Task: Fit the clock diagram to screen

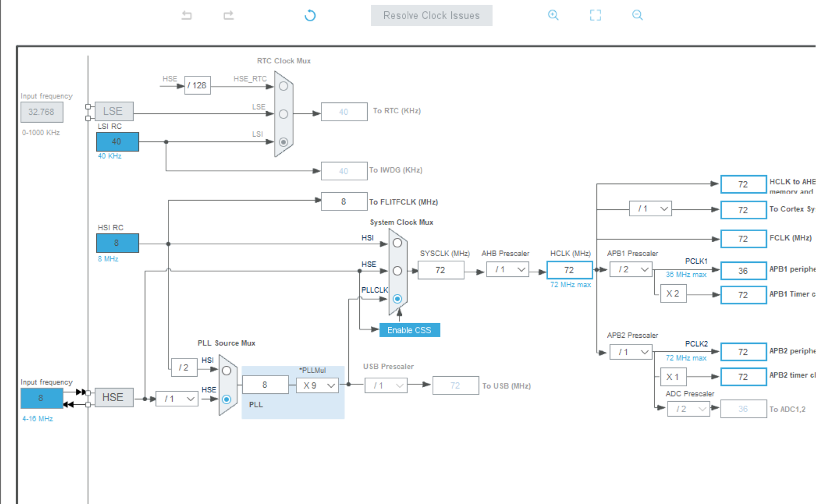Action: [595, 15]
